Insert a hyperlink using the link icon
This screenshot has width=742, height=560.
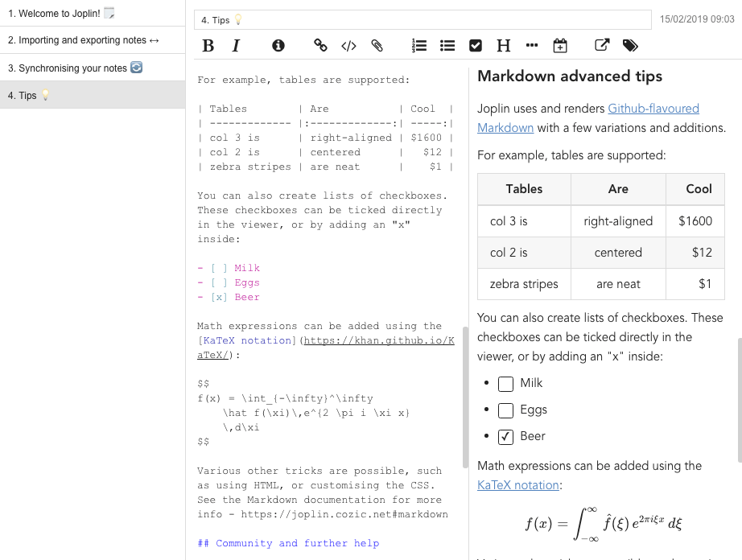coord(320,46)
